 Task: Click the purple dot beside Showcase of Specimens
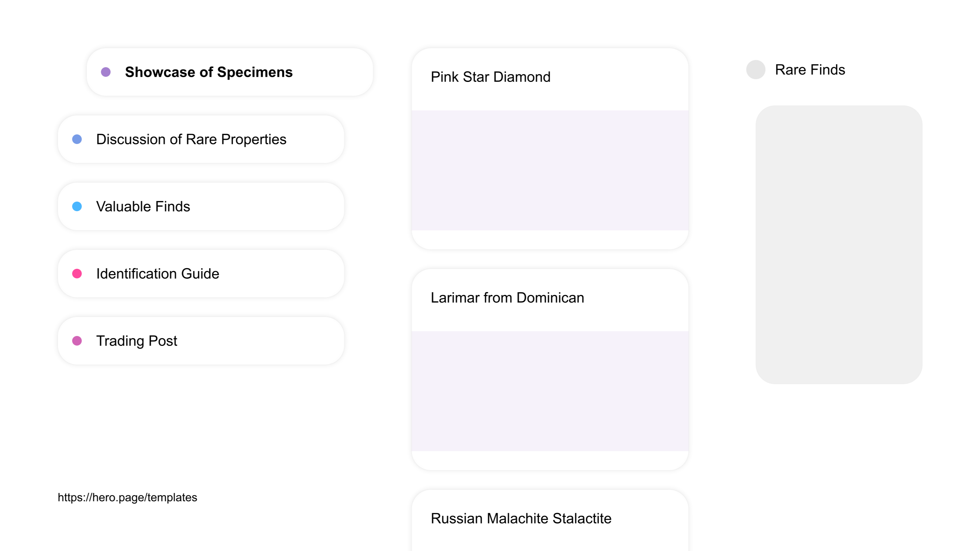(x=106, y=72)
